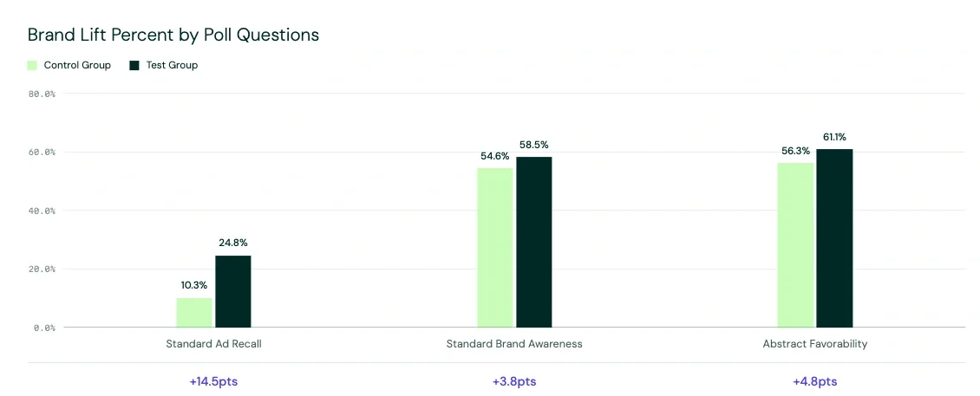Open the +3.8pts lift value
980x396 pixels.
click(x=514, y=381)
